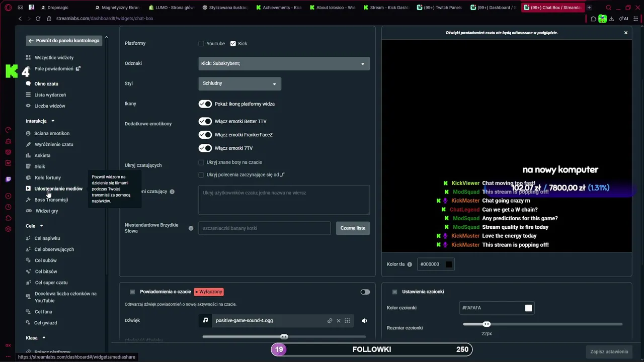Uncheck the Kick platform checkbox
This screenshot has width=644, height=362.
[x=233, y=44]
